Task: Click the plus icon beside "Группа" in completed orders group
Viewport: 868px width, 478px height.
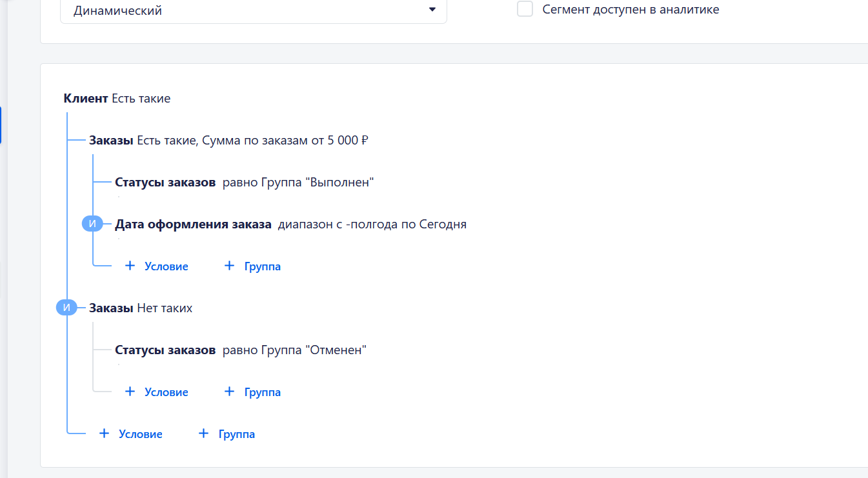Action: pos(229,265)
